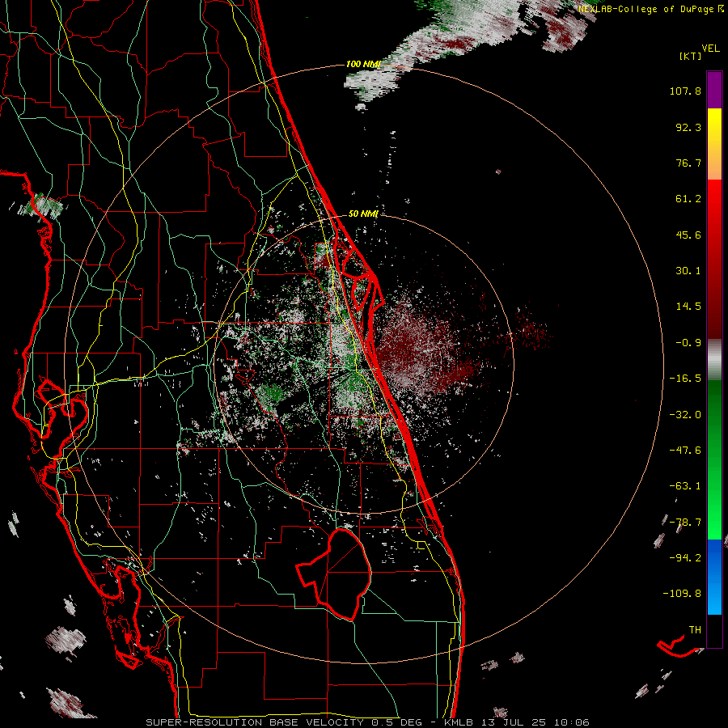Click the -47.6 scale value

click(x=685, y=451)
